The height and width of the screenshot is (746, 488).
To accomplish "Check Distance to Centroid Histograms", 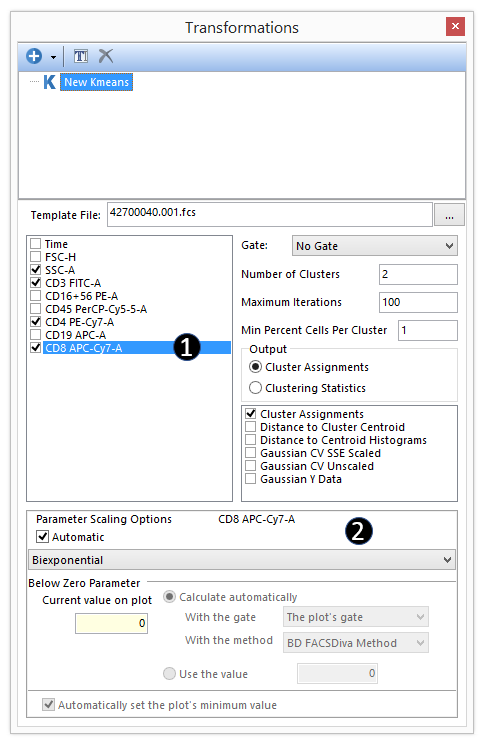I will tap(251, 440).
